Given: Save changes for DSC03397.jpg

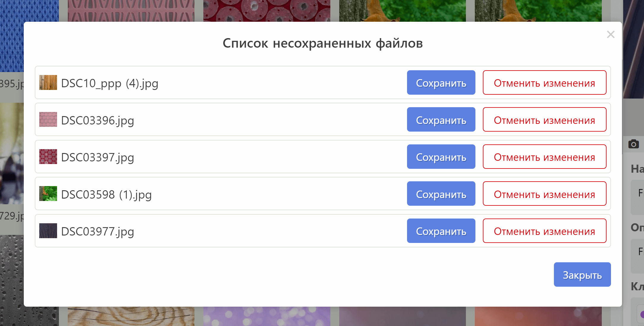Looking at the screenshot, I should tap(441, 157).
